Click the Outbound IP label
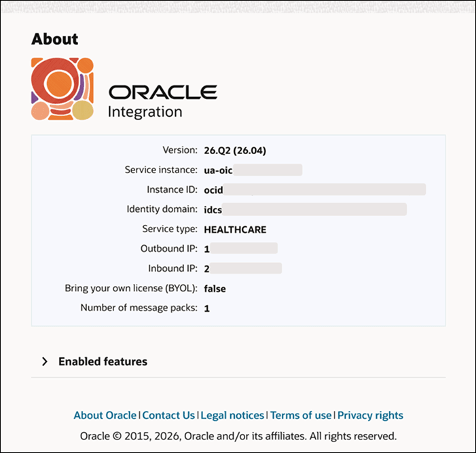Screen dimensions: 476x453 coord(169,249)
